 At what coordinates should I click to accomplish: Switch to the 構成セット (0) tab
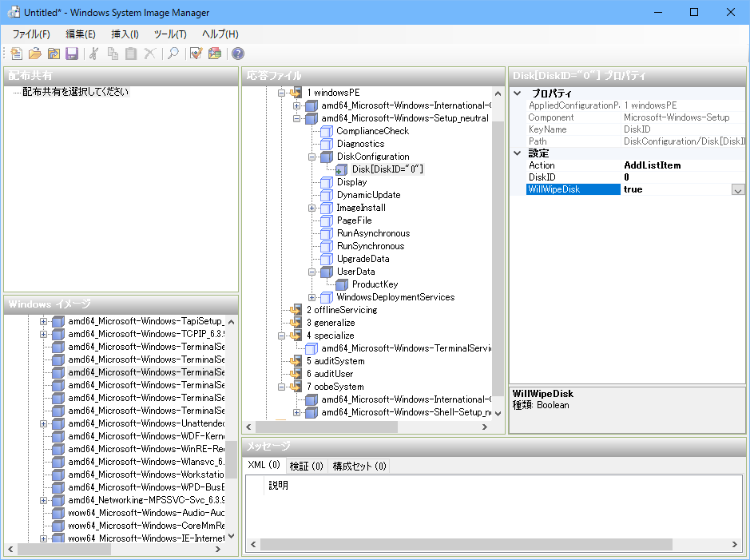click(359, 466)
